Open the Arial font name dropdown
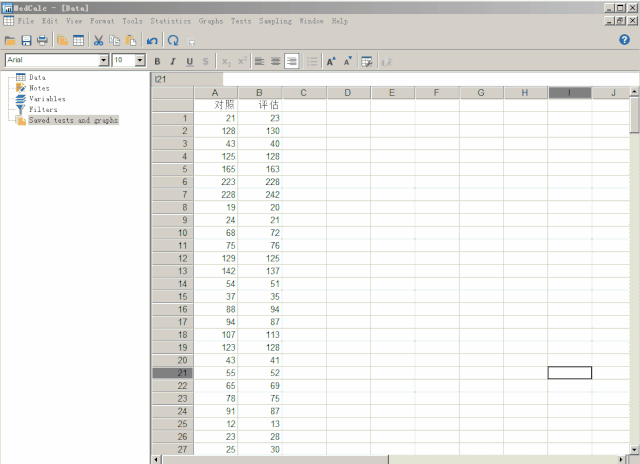This screenshot has height=464, width=640. 103,61
